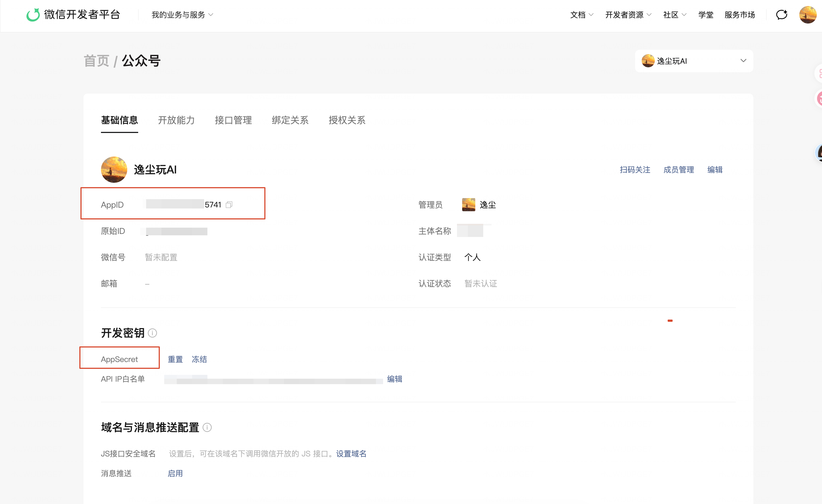The width and height of the screenshot is (822, 504).
Task: Open 服务市场 in top navigation
Action: (740, 15)
